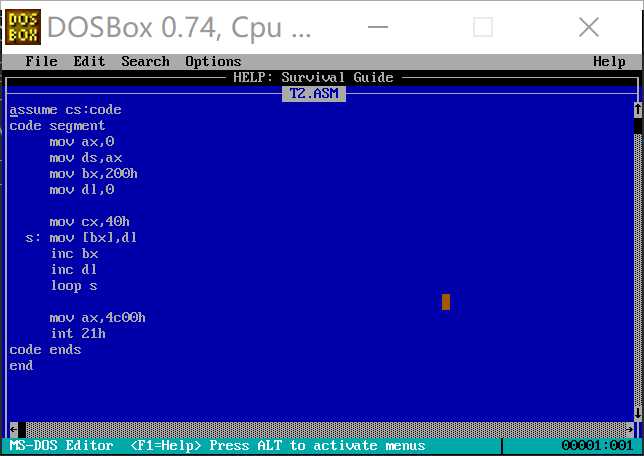The image size is (644, 456).
Task: Click the final 'end' line
Action: pyautogui.click(x=21, y=366)
